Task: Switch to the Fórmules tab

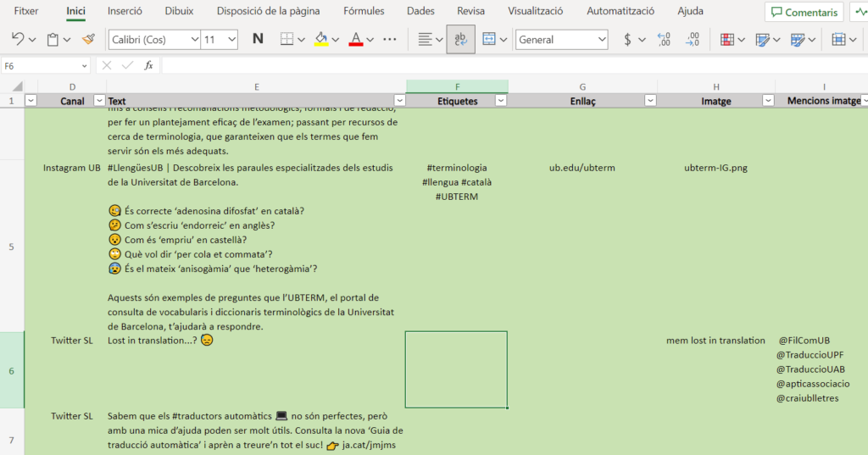Action: click(x=364, y=12)
